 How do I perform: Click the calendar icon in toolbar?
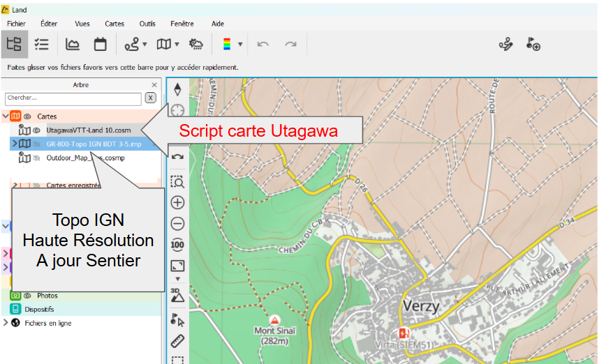pyautogui.click(x=101, y=44)
